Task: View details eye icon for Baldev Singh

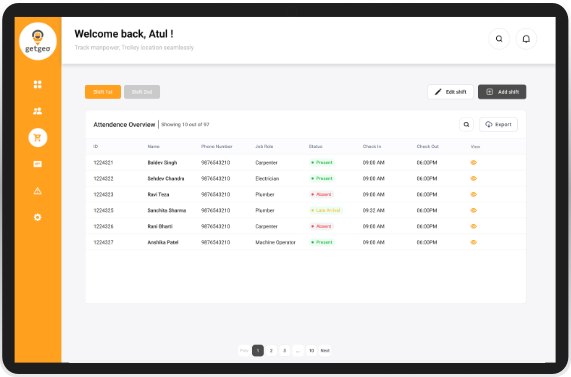Action: [473, 162]
